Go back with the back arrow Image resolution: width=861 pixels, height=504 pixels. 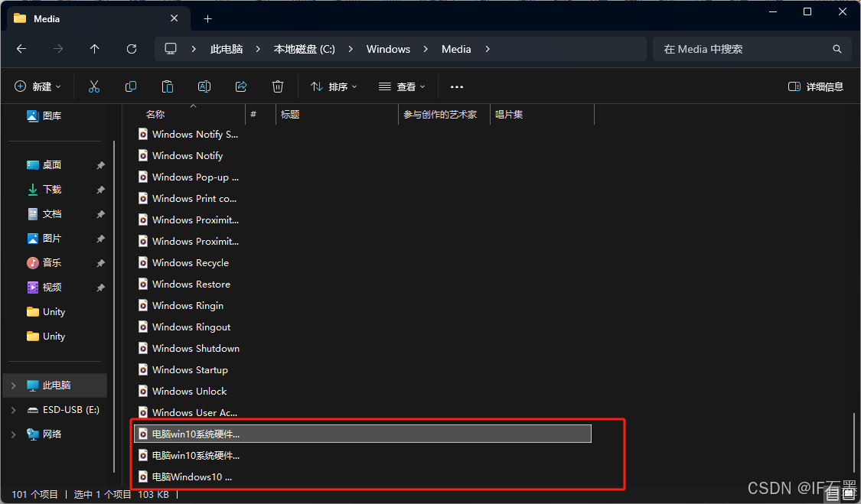21,49
